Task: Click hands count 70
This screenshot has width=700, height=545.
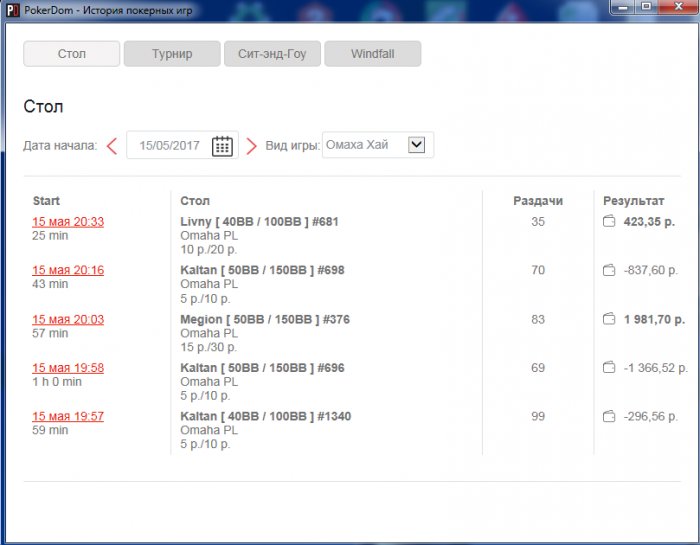Action: point(538,270)
